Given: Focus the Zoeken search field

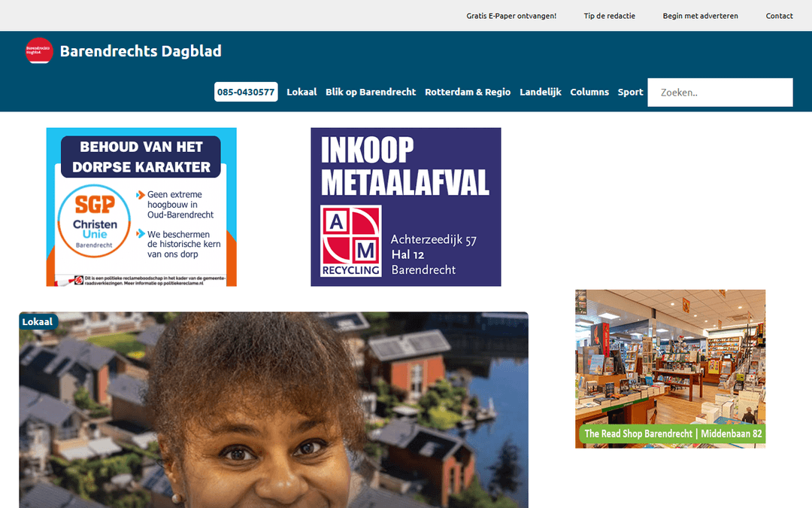Looking at the screenshot, I should 720,93.
